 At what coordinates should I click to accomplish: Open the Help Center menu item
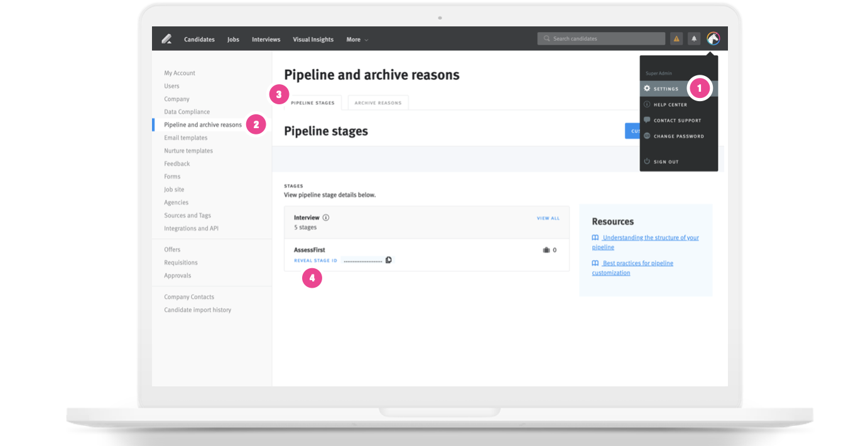(x=670, y=105)
